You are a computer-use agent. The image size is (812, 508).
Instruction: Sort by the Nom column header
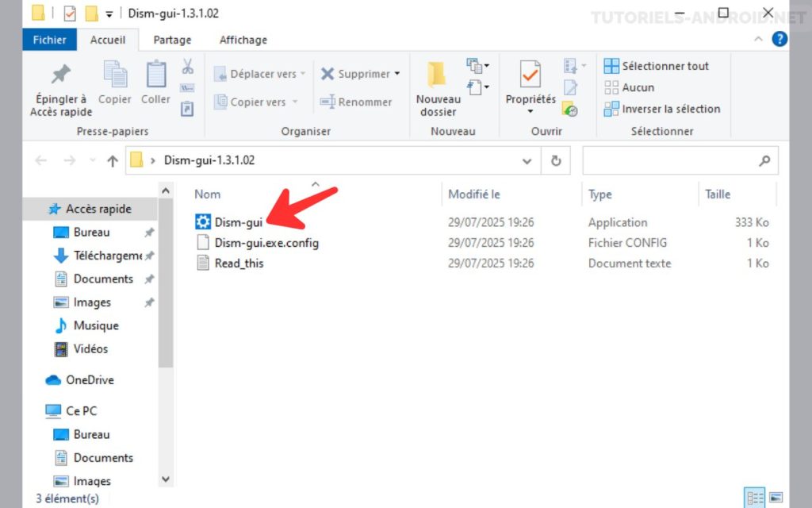[x=207, y=194]
